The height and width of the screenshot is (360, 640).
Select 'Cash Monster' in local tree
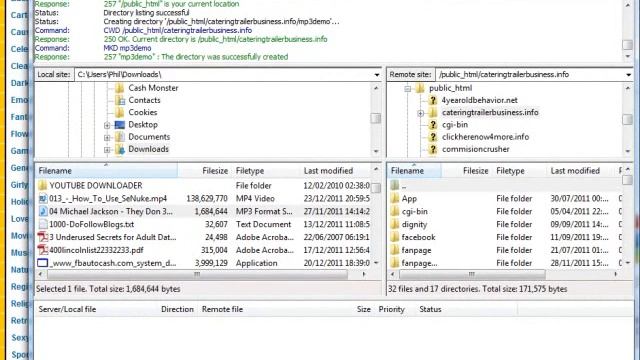coord(153,88)
